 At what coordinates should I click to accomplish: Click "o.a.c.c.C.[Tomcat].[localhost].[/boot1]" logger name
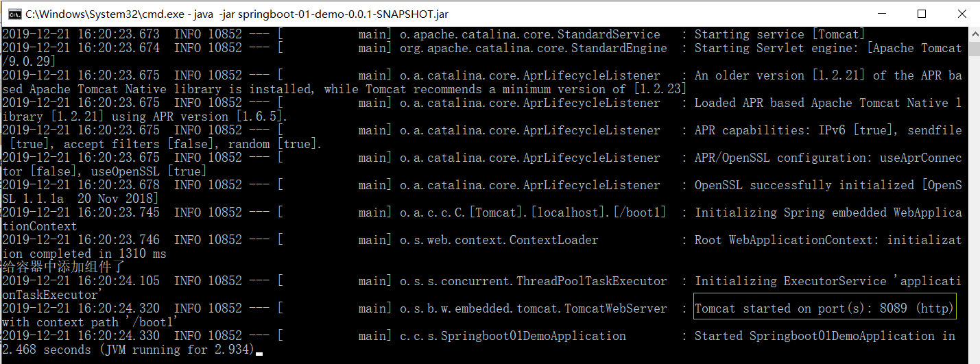click(x=533, y=213)
